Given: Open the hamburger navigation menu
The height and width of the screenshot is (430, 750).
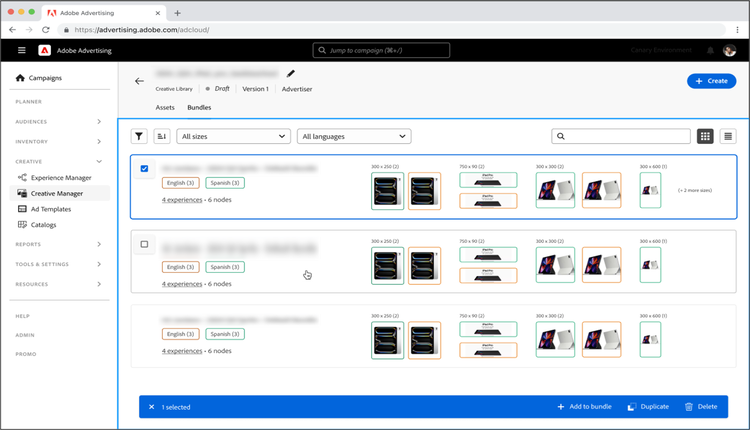Looking at the screenshot, I should [x=22, y=50].
